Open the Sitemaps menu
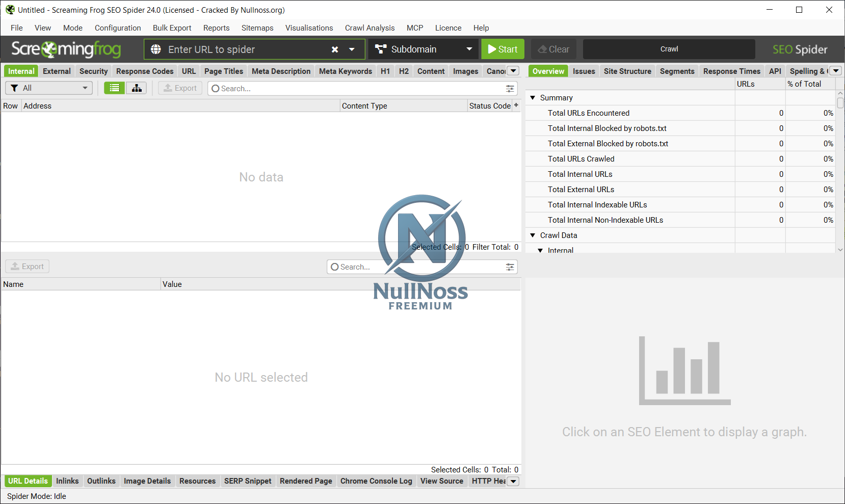845x504 pixels. coord(257,28)
